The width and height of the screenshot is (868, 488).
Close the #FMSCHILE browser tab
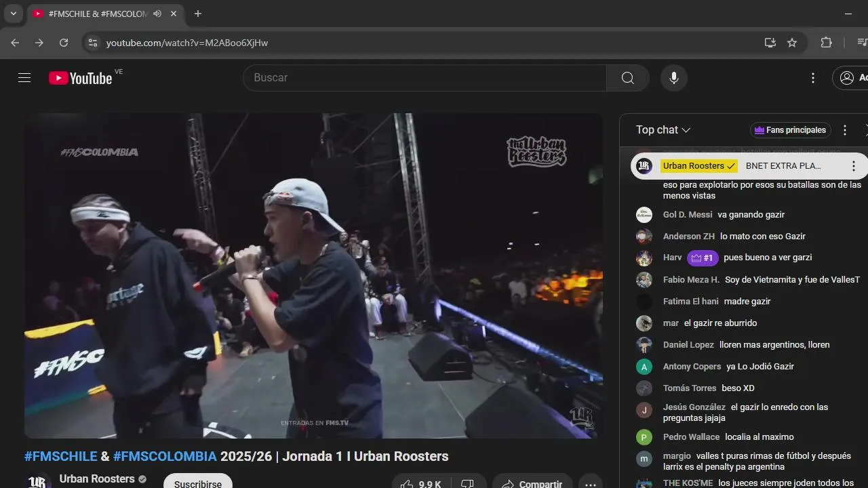[174, 14]
